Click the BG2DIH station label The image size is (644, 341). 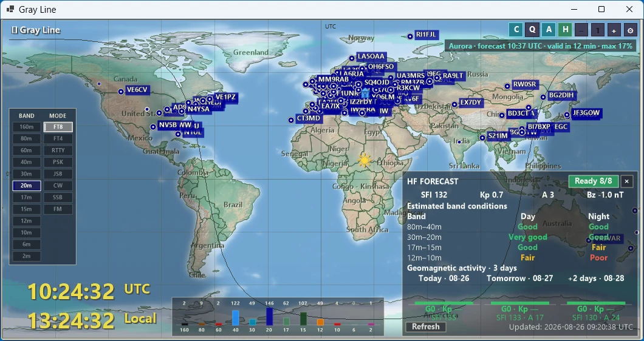(x=561, y=95)
